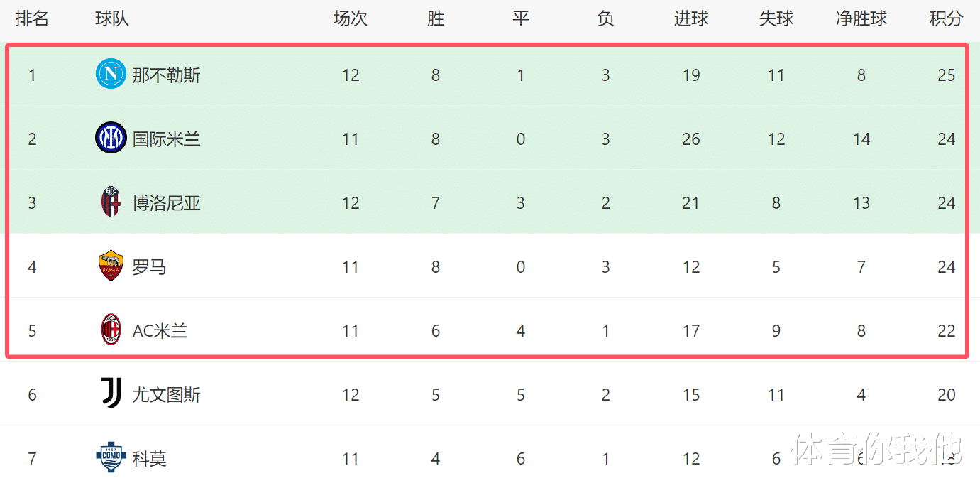Click the 失球 column header
This screenshot has height=488, width=980.
point(776,18)
